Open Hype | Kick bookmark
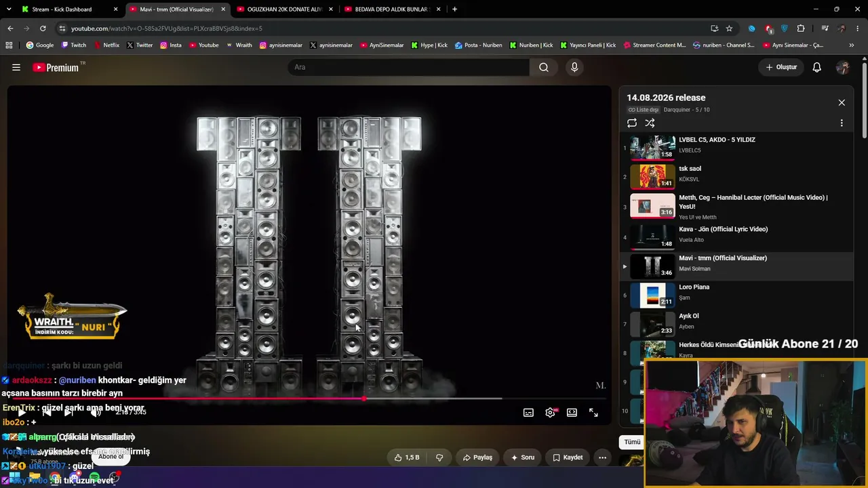 429,45
